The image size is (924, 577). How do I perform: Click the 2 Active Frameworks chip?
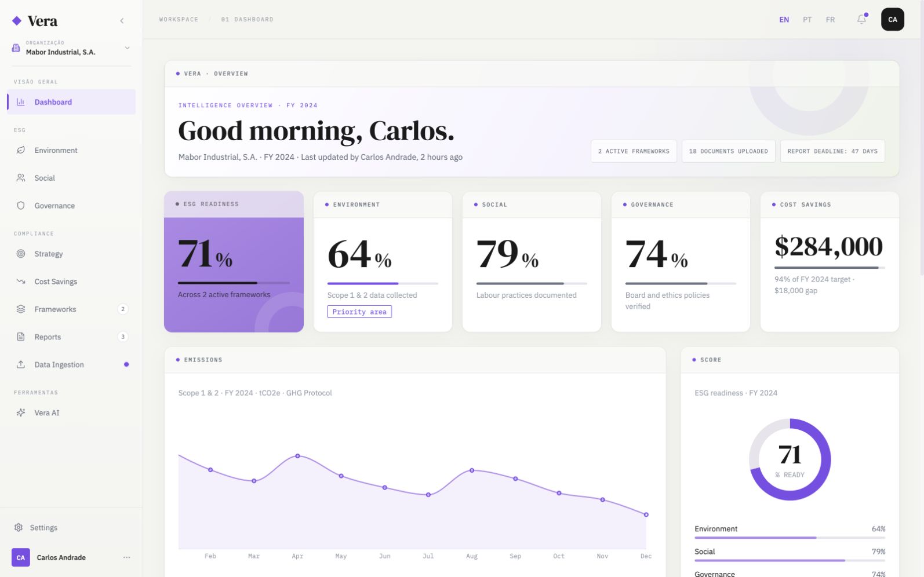pyautogui.click(x=634, y=151)
